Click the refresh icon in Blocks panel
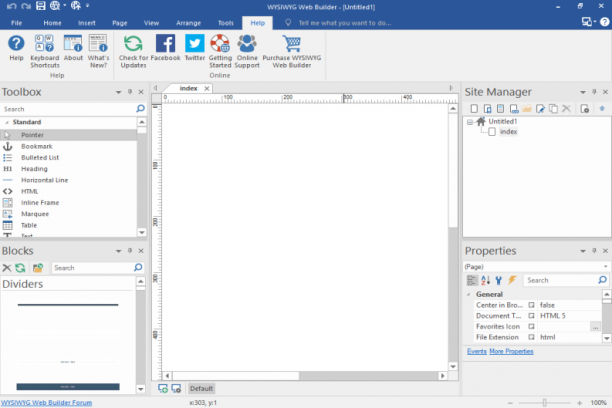The height and width of the screenshot is (408, 612). (x=20, y=268)
